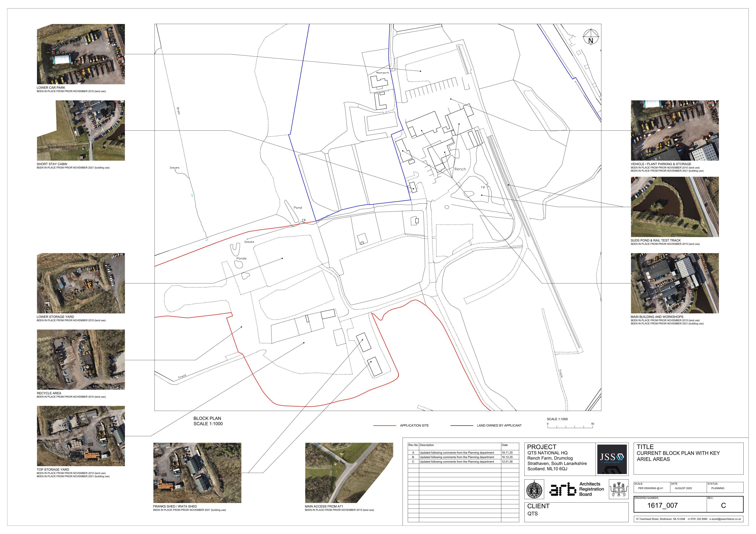756x534 pixels.
Task: Open the Top Storage Yard aerial photo
Action: pyautogui.click(x=81, y=436)
